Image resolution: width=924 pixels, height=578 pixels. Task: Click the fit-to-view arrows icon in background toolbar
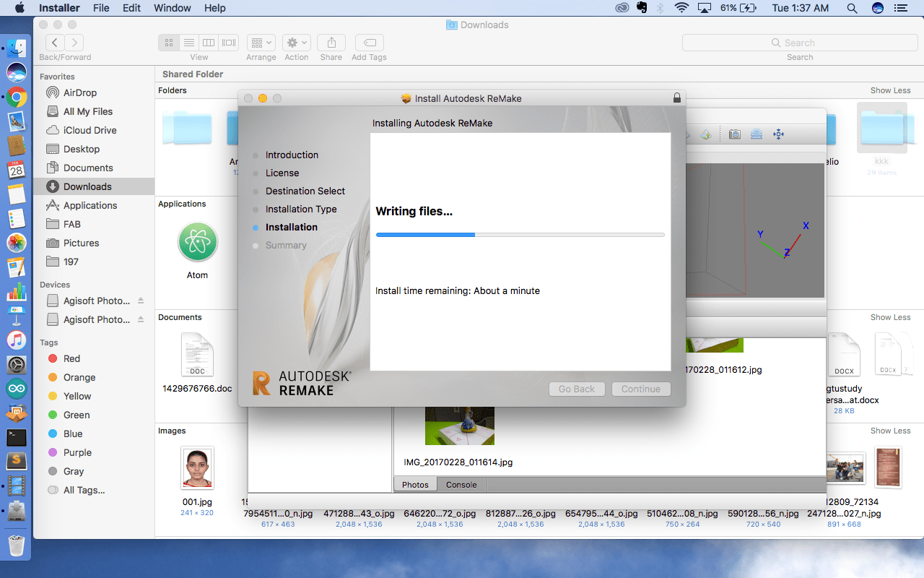778,134
